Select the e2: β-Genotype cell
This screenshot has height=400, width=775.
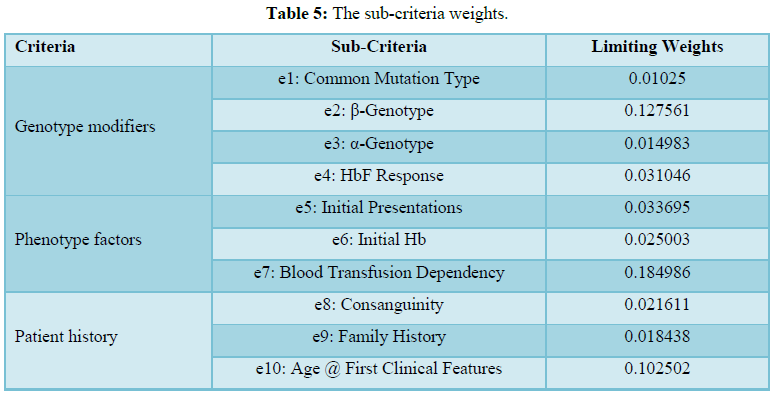point(378,112)
